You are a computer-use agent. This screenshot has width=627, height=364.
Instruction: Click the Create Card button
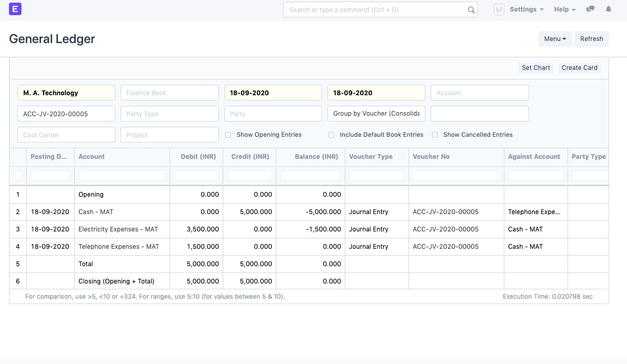[579, 68]
